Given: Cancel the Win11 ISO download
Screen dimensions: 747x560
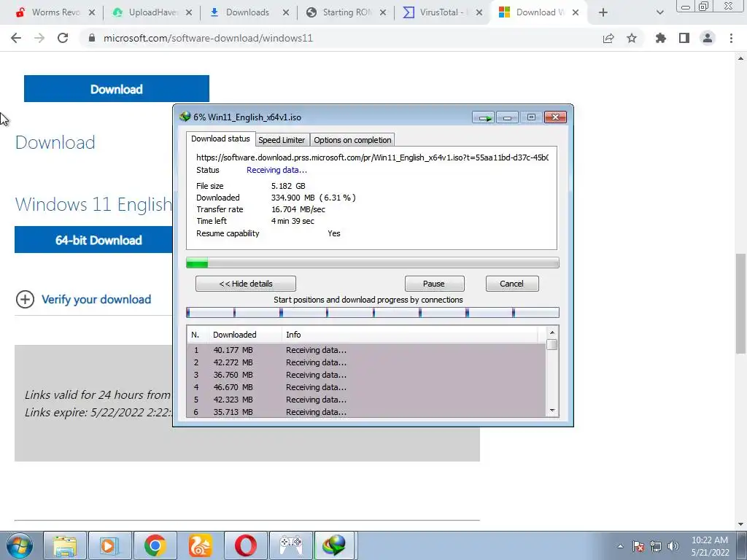Looking at the screenshot, I should click(512, 284).
